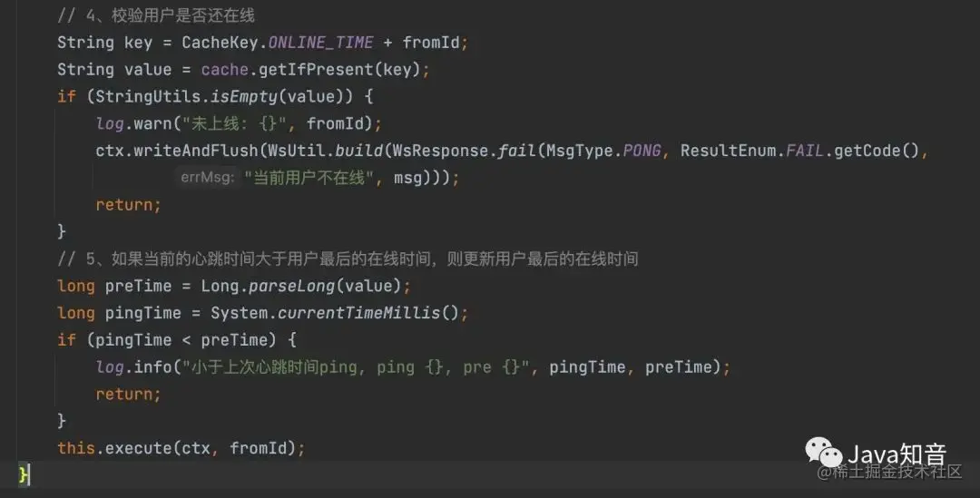Screen dimensions: 980x498
Task: Click the pingTime < preTime condition
Action: coord(181,340)
